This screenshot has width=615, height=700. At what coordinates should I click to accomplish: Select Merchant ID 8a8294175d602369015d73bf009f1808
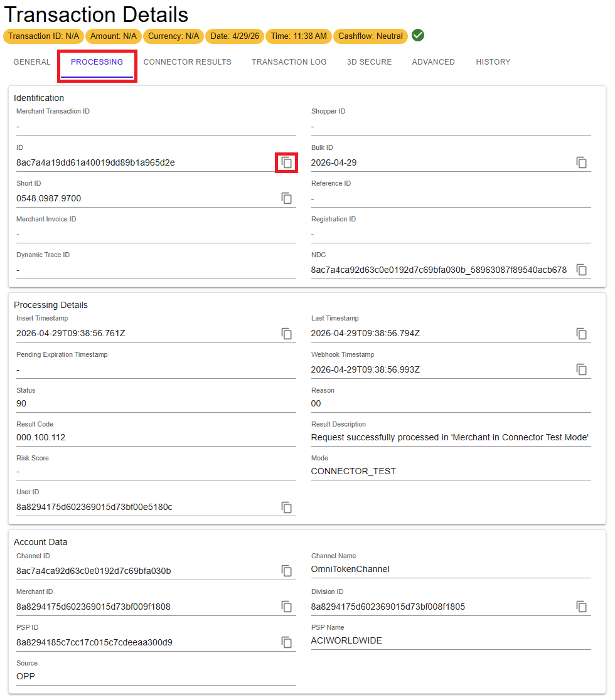tap(94, 607)
